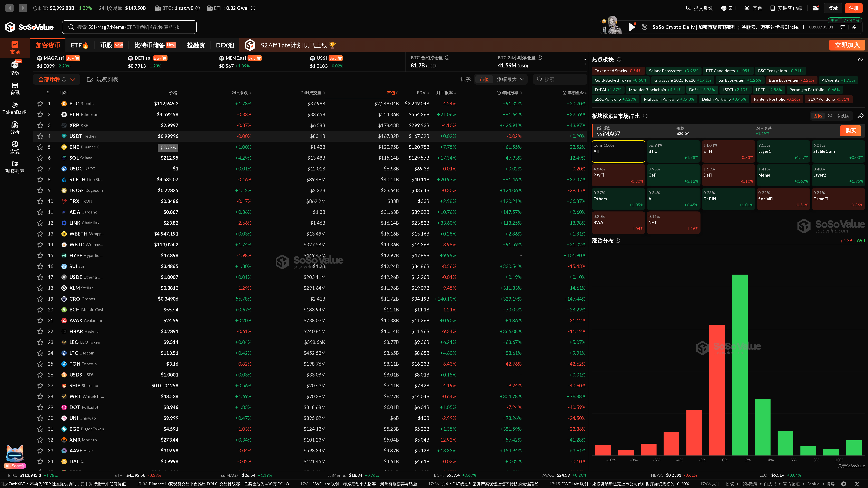Image resolution: width=868 pixels, height=488 pixels.
Task: Open the 市场 sidebar icon
Action: [x=15, y=47]
